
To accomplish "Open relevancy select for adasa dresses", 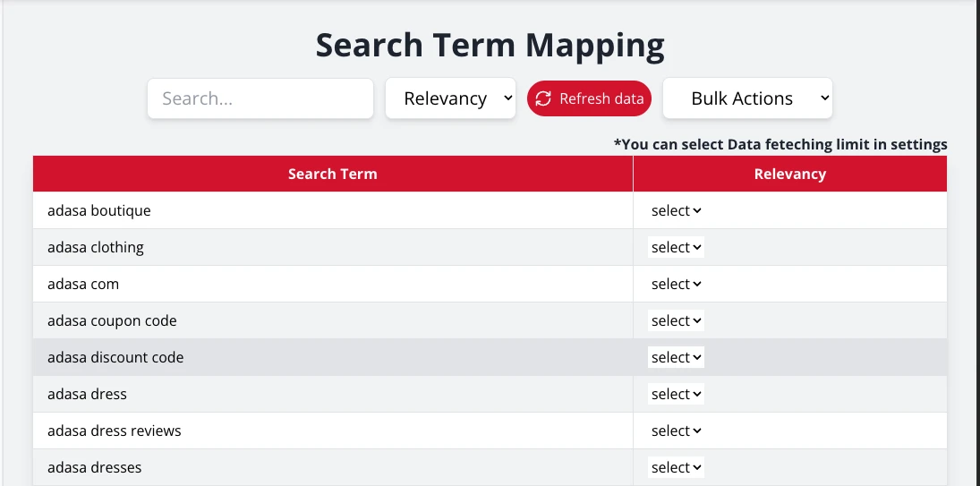I will point(676,468).
